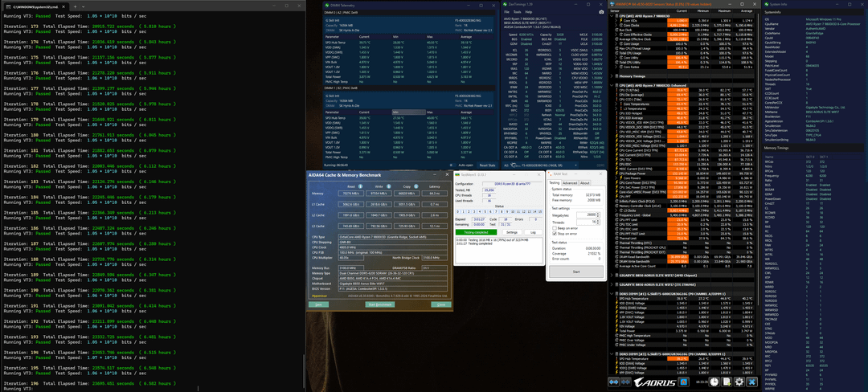Click the terminal icon in cmd title tab
This screenshot has width=868, height=392.
[x=8, y=6]
